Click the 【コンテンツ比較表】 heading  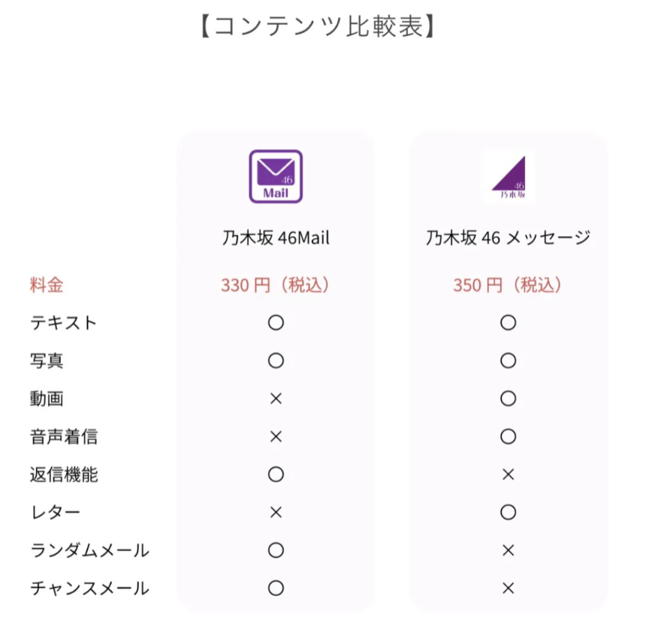[318, 26]
